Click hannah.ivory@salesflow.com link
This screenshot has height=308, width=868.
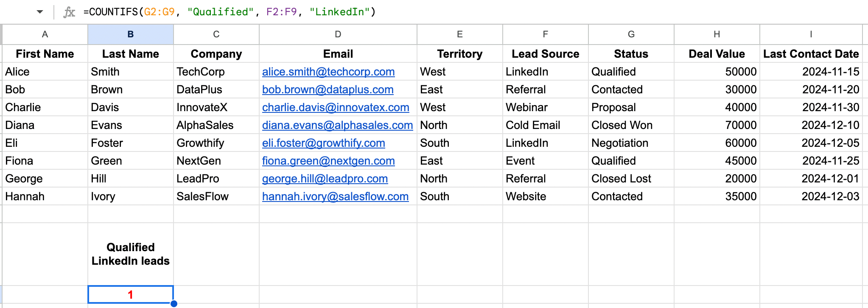point(335,196)
